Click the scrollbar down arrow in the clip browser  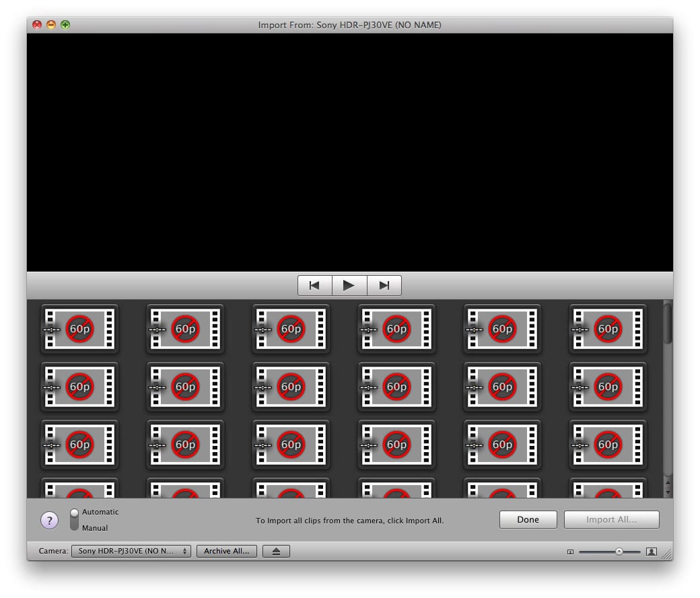tap(668, 492)
